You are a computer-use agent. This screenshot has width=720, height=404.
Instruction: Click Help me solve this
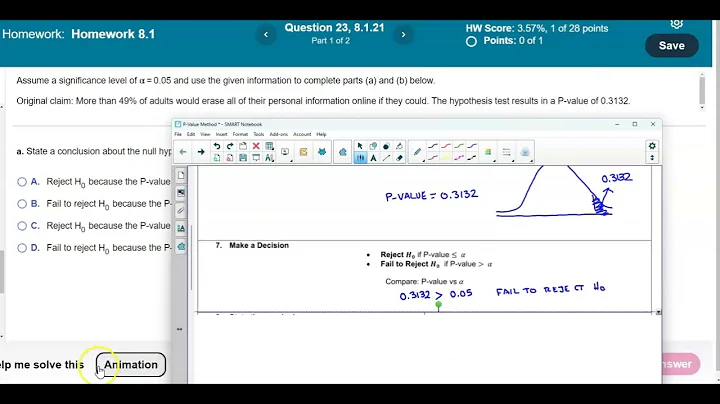(42, 365)
